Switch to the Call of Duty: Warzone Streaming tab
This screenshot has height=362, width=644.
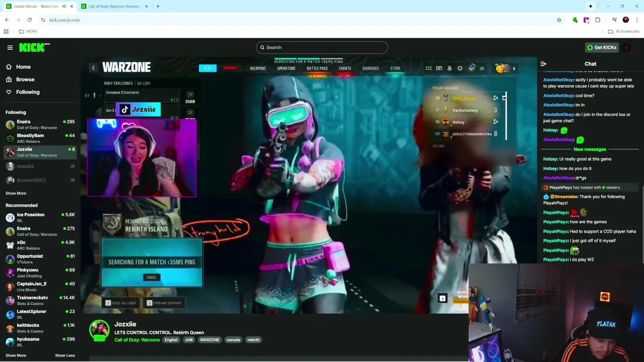coord(115,6)
